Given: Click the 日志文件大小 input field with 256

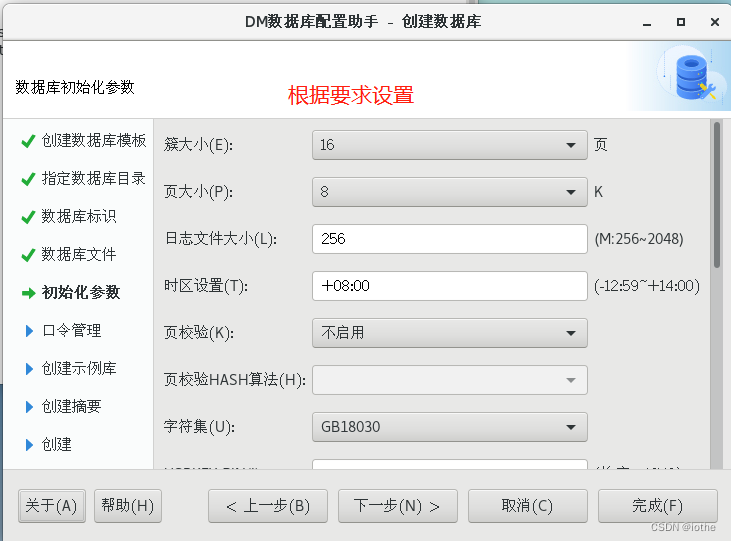Looking at the screenshot, I should [x=449, y=239].
